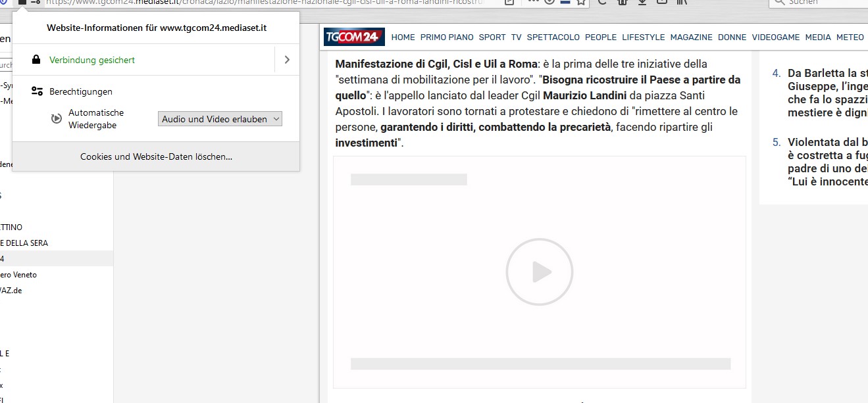The width and height of the screenshot is (868, 403).
Task: Click the Berechtigungen heading text
Action: pyautogui.click(x=81, y=91)
